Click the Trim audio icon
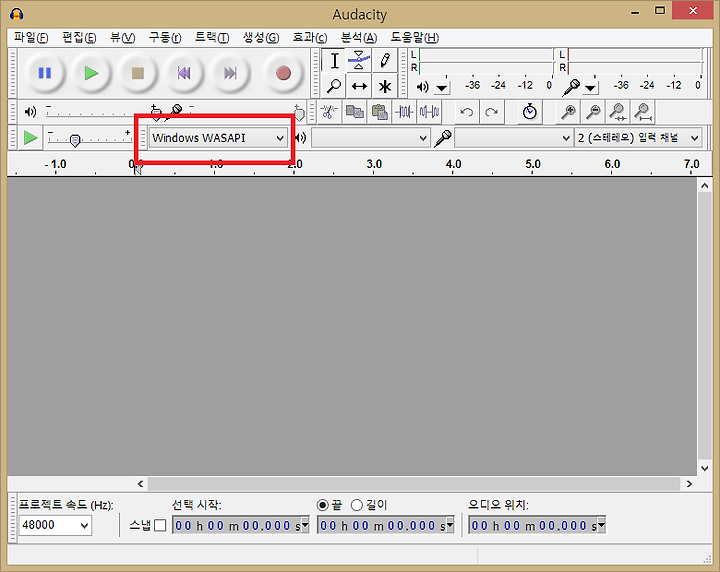The image size is (720, 572). click(x=404, y=112)
